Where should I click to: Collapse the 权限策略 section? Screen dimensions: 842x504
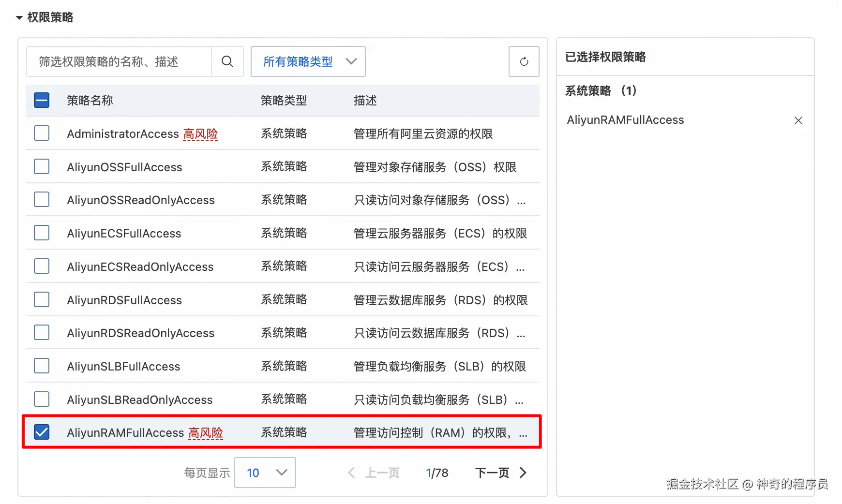[19, 18]
